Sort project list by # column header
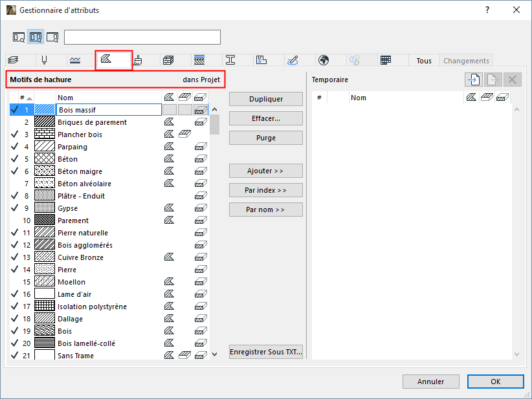The height and width of the screenshot is (399, 532). coord(26,98)
